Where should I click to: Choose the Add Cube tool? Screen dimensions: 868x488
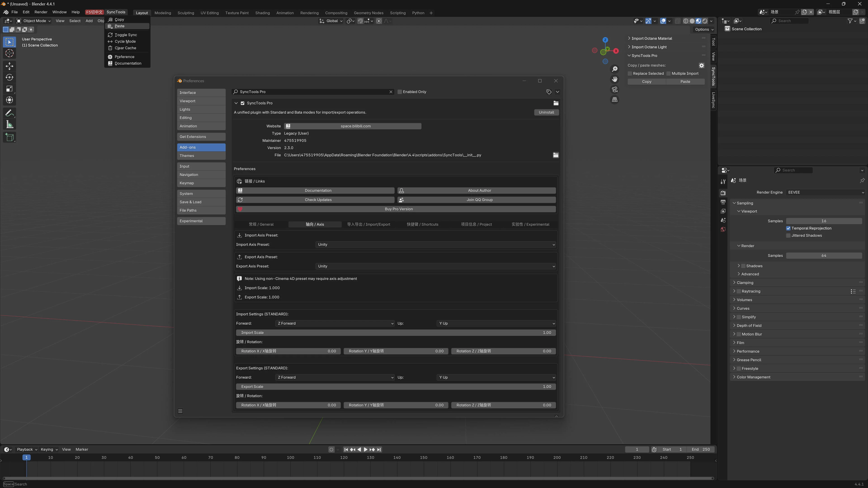(9, 137)
